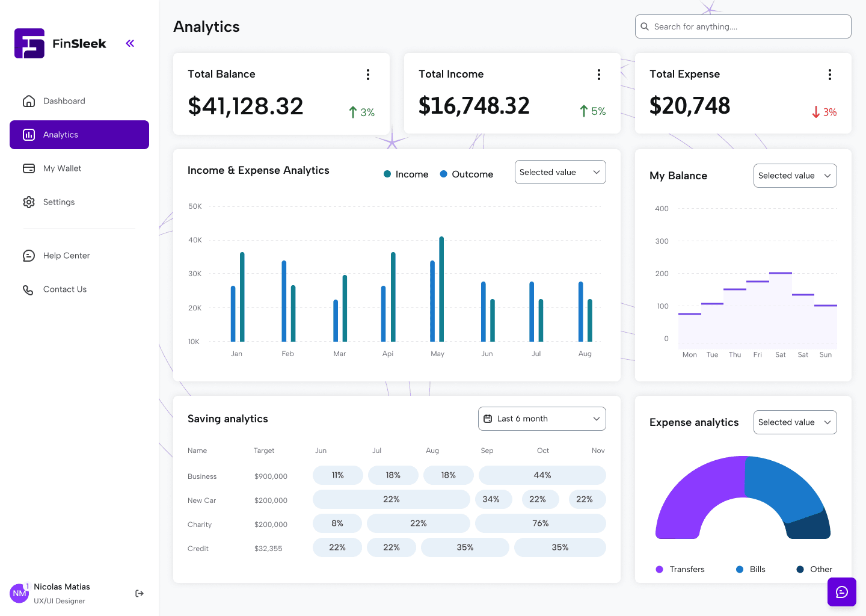Click the Search for anything field
The width and height of the screenshot is (866, 616).
743,26
